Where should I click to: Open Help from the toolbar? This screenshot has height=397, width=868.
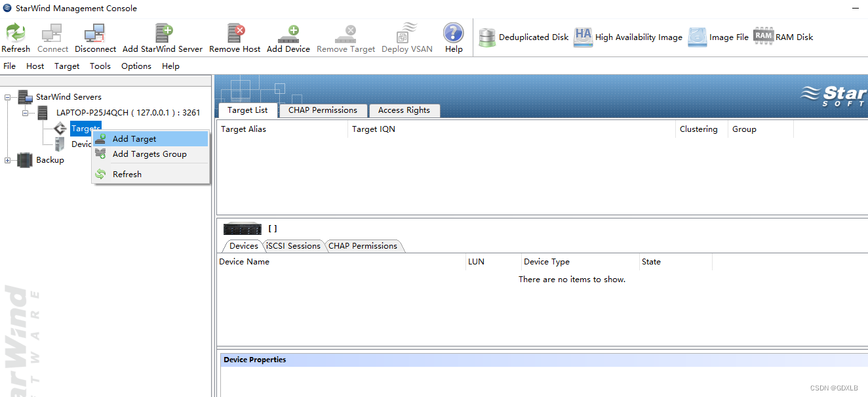coord(454,33)
